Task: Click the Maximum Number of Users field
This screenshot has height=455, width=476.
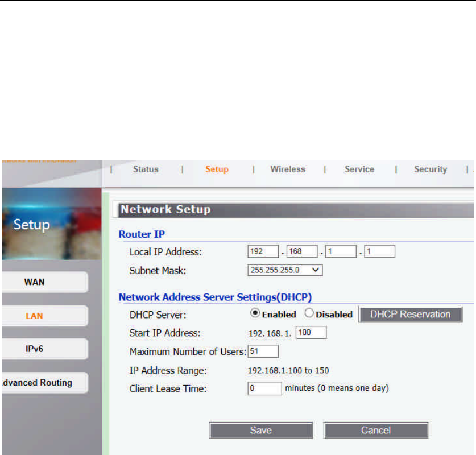Action: pyautogui.click(x=263, y=351)
